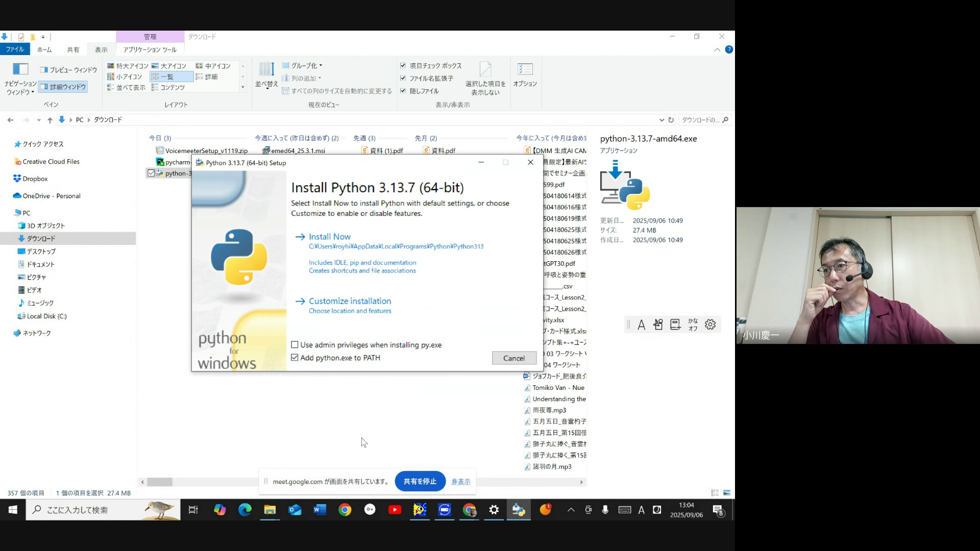Switch to the Home (ホーム) ribbon tab
This screenshot has height=551, width=980.
pos(44,49)
